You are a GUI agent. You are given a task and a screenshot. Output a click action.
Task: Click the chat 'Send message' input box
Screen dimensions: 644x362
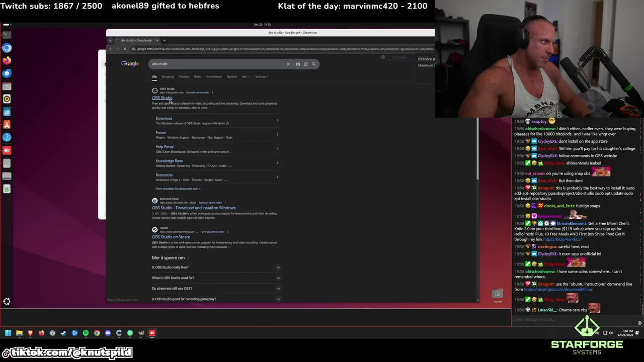tap(574, 320)
